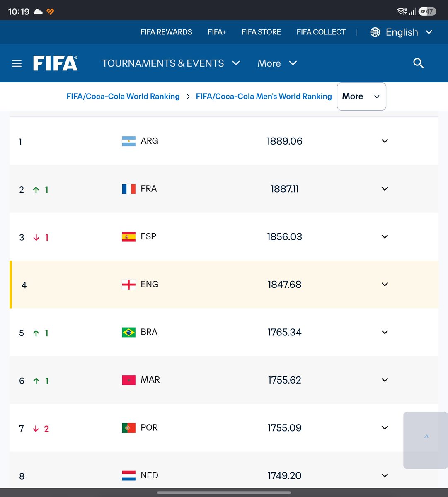Select the ARG team name
448x497 pixels.
(149, 141)
